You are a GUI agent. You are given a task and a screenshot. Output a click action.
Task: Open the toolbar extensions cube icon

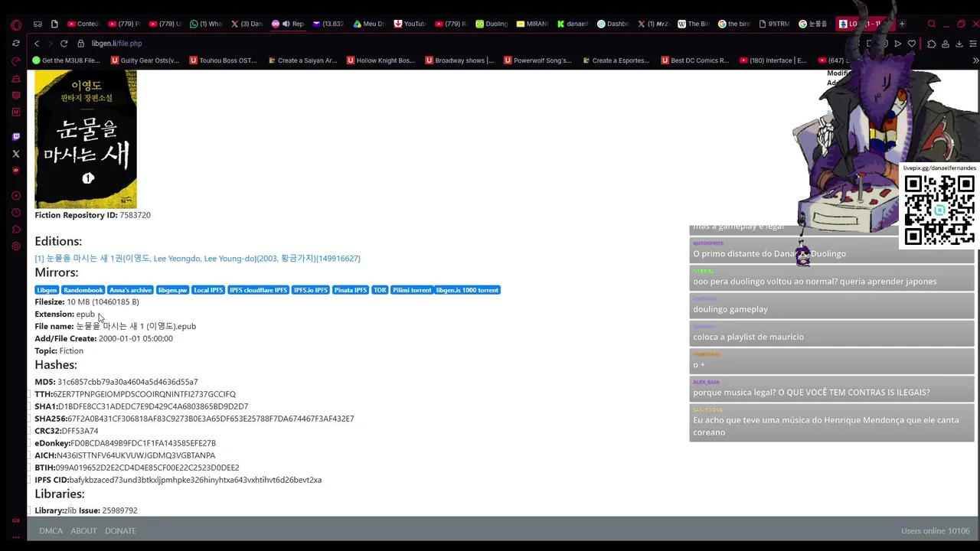tap(931, 44)
